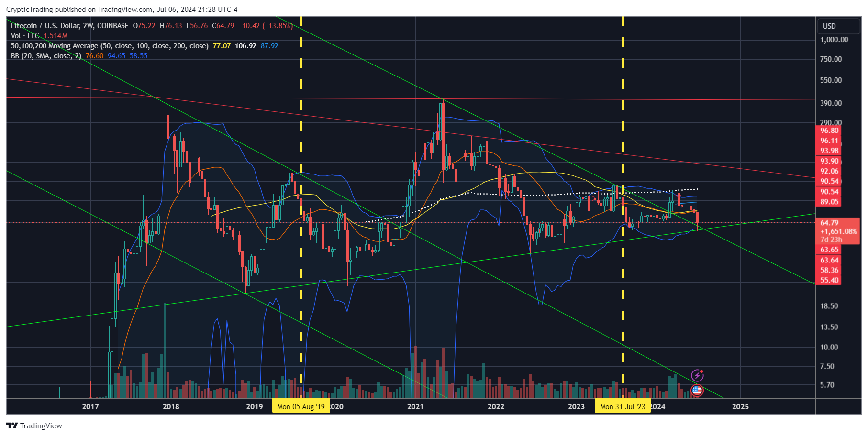Screen dimensions: 868x436
Task: Click the BB lower value 58.55
Action: [x=138, y=56]
